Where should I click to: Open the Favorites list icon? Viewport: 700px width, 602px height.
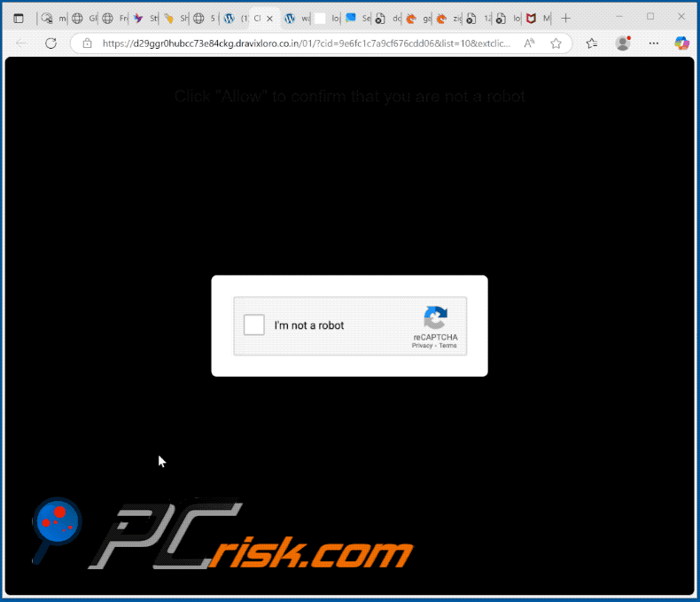pyautogui.click(x=592, y=43)
